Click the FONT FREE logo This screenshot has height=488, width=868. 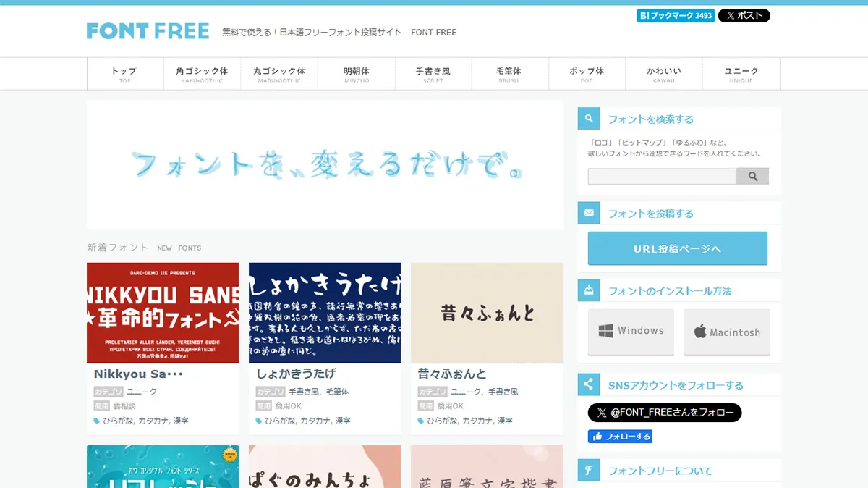click(x=148, y=31)
